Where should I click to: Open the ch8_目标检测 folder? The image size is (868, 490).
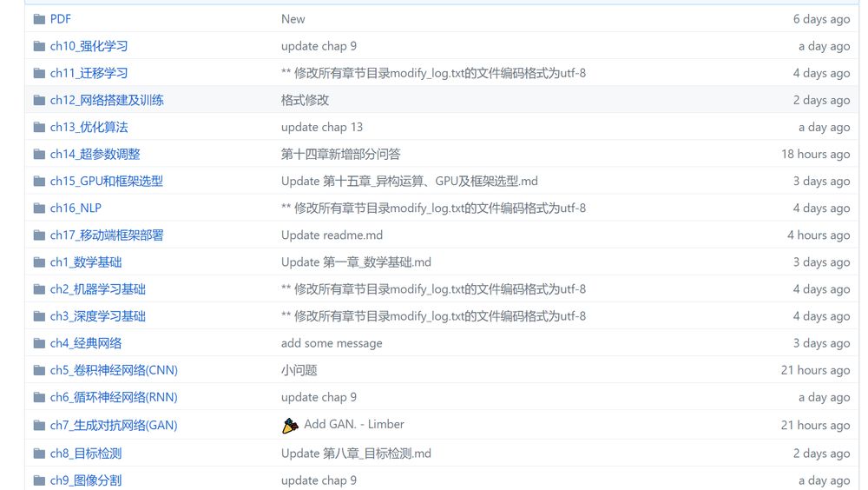[x=86, y=454]
